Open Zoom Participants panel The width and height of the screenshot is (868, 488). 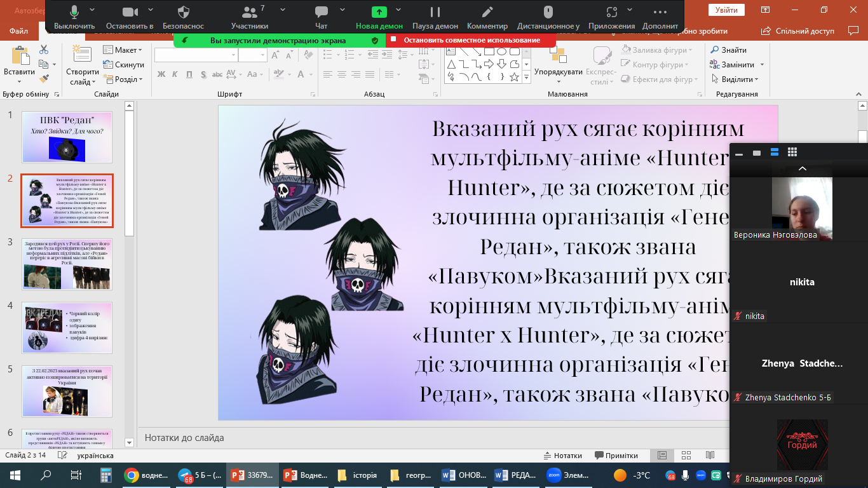coord(249,16)
